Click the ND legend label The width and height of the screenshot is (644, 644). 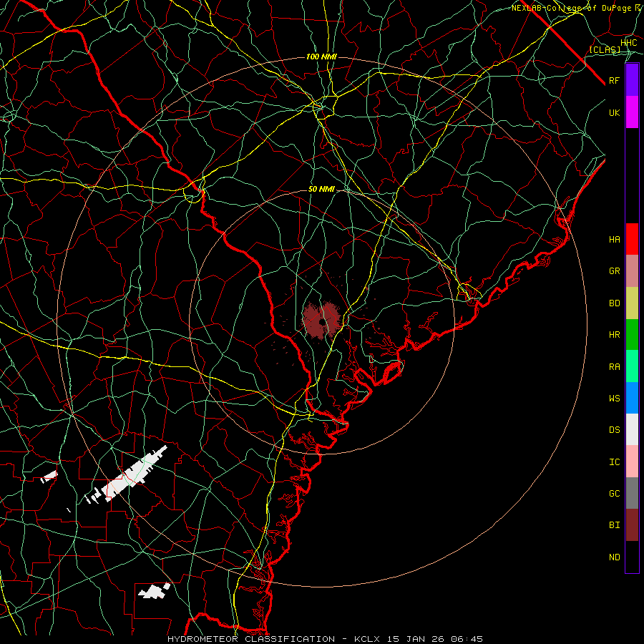pos(615,557)
